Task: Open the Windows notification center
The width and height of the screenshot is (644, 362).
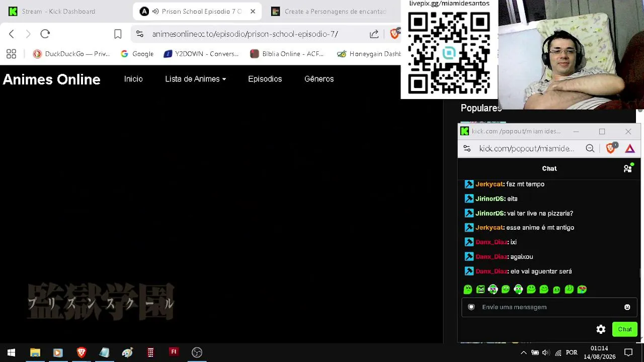Action: click(x=628, y=352)
